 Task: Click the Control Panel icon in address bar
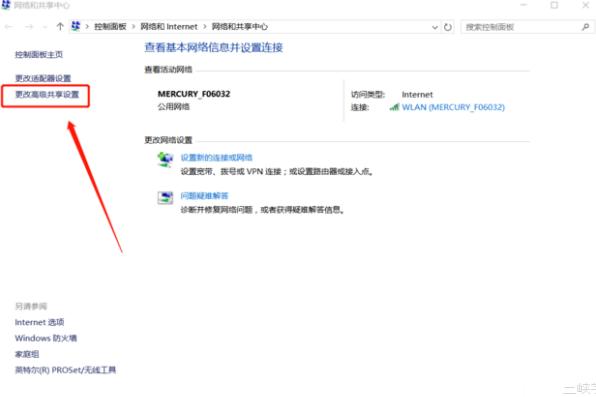click(76, 26)
